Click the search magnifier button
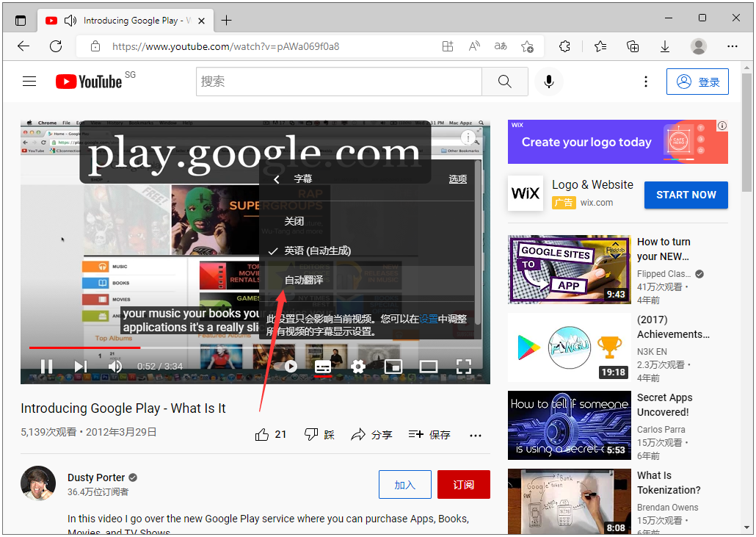The image size is (756, 537). [505, 82]
